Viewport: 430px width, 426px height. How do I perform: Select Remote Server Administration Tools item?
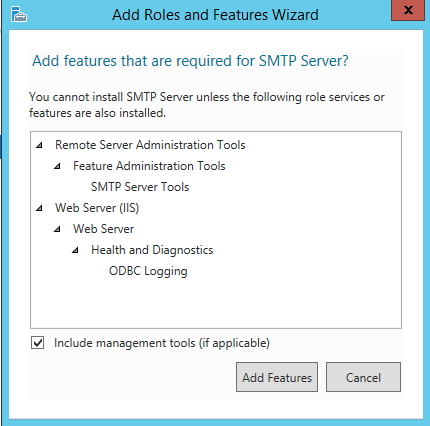(x=150, y=145)
